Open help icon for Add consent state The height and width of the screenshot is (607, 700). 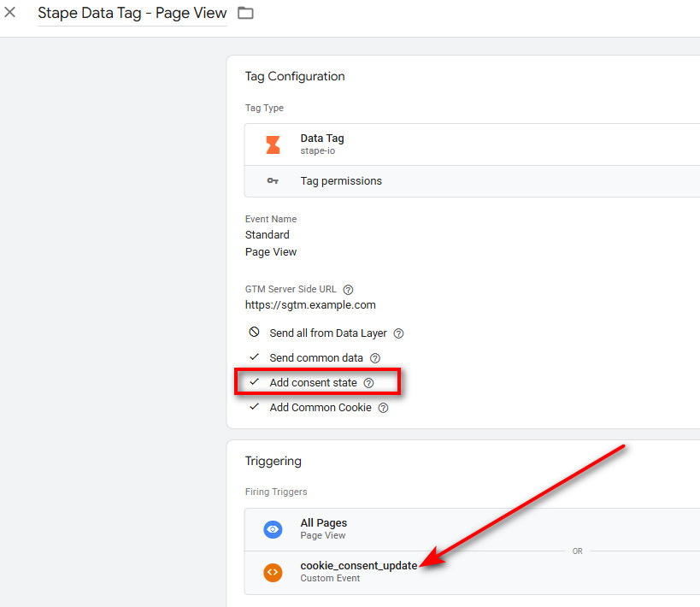click(x=368, y=383)
